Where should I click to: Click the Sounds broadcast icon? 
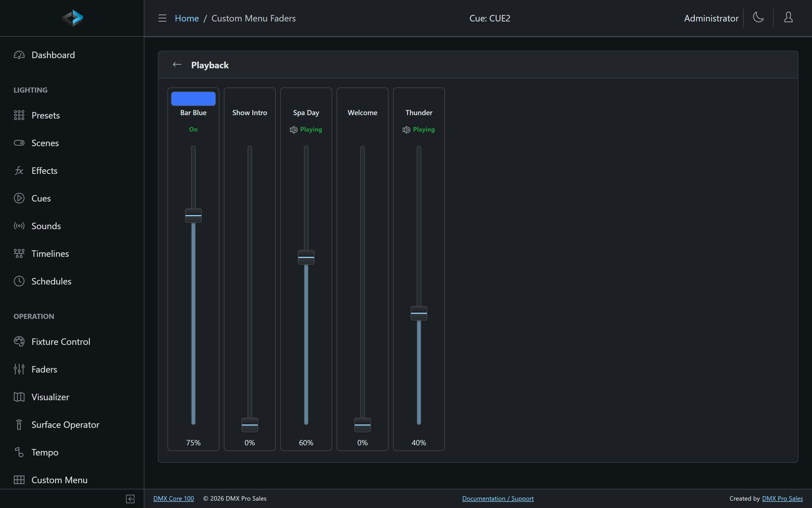click(19, 226)
